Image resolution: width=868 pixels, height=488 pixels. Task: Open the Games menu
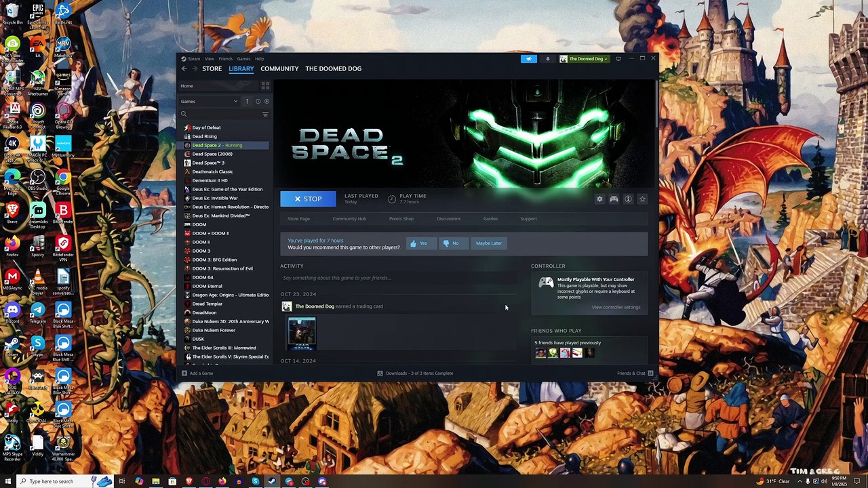(x=243, y=59)
